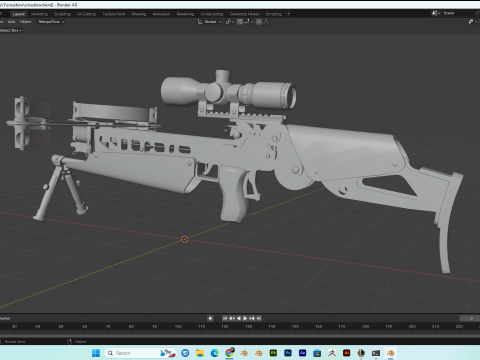Add a new workspace with plus button

point(288,14)
